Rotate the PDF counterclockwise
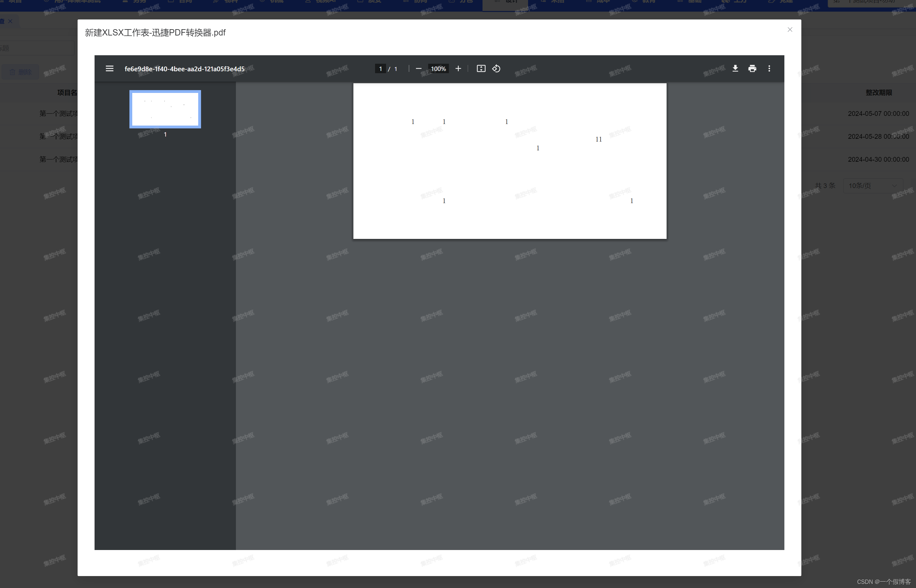This screenshot has width=916, height=588. click(496, 69)
